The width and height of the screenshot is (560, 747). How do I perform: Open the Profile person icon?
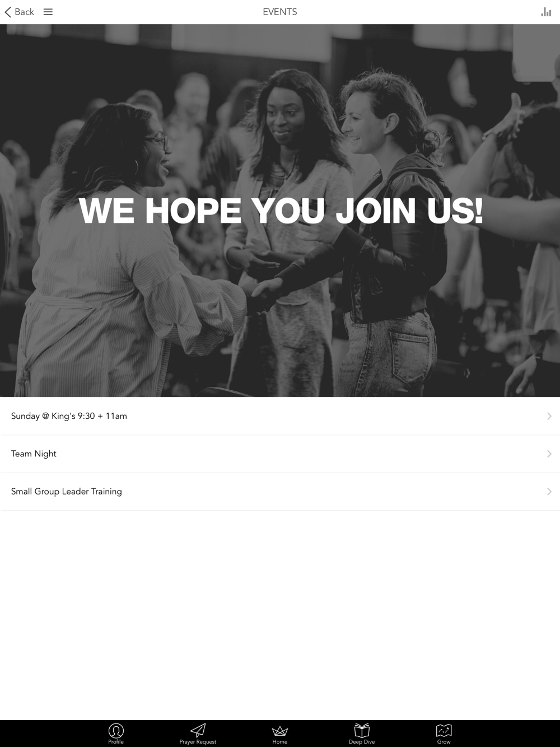pyautogui.click(x=116, y=730)
